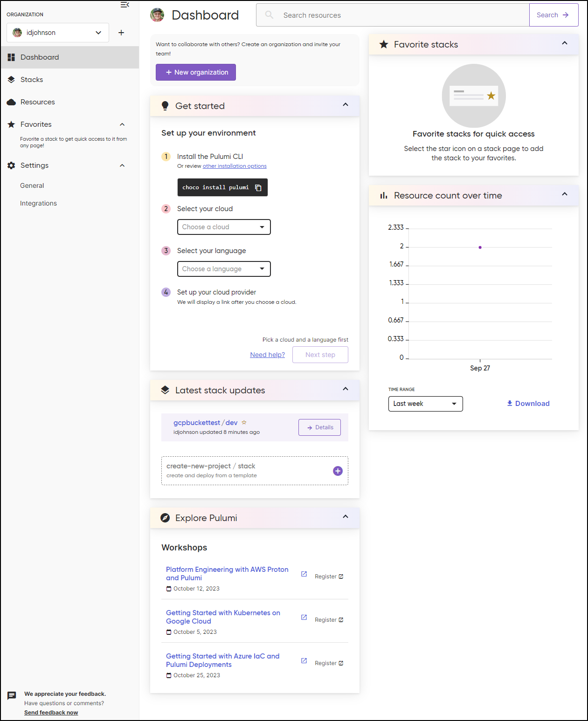588x721 pixels.
Task: Click the data point on the resource chart
Action: pyautogui.click(x=480, y=247)
